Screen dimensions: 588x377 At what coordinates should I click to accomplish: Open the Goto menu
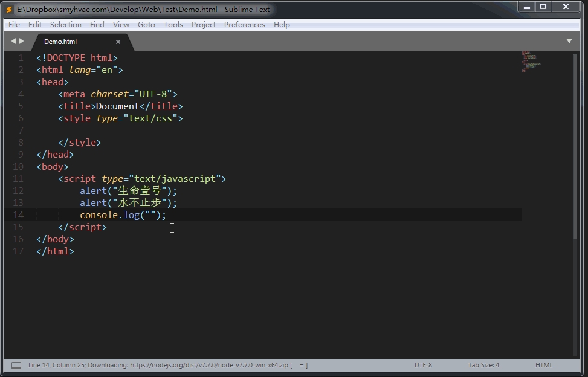(x=146, y=25)
